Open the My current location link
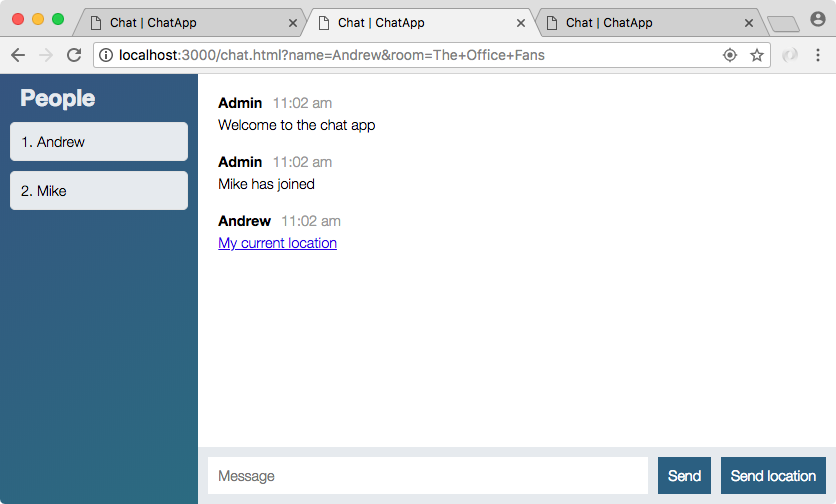The height and width of the screenshot is (504, 836). 277,243
